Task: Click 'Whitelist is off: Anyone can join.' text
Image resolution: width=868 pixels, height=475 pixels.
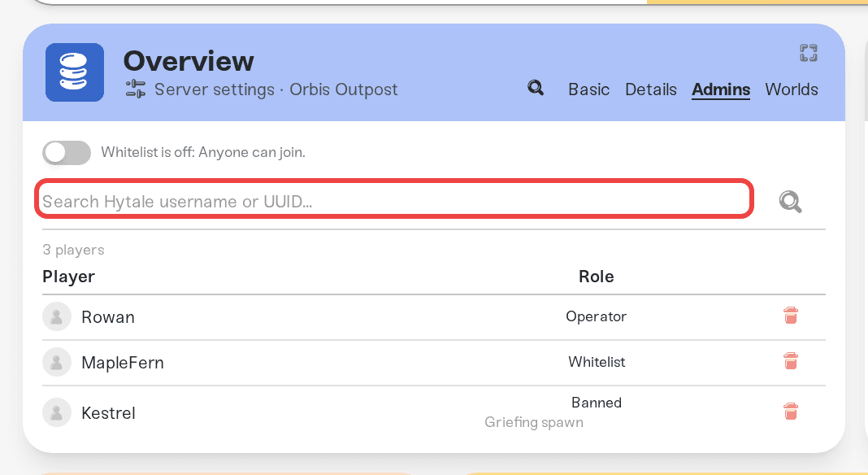Action: tap(203, 152)
